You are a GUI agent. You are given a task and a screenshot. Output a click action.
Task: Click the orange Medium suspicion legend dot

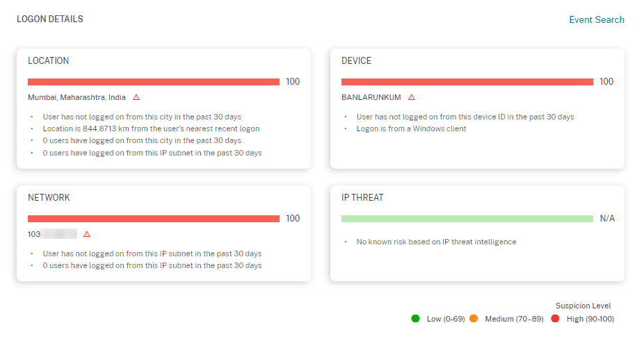tap(474, 319)
